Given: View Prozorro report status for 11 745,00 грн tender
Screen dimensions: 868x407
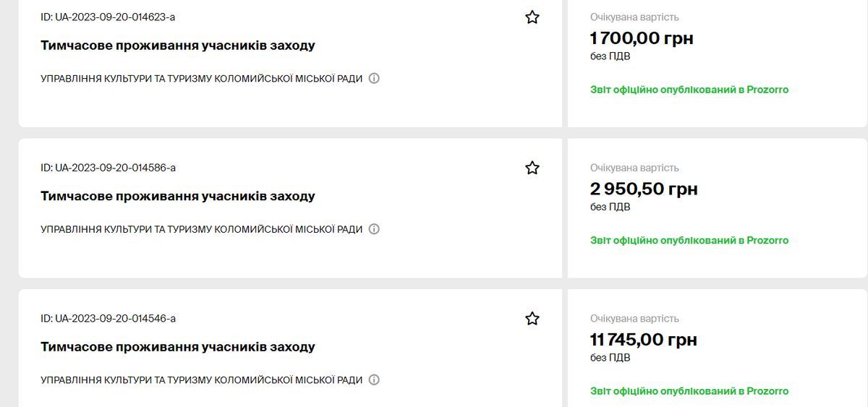Looking at the screenshot, I should [x=689, y=391].
